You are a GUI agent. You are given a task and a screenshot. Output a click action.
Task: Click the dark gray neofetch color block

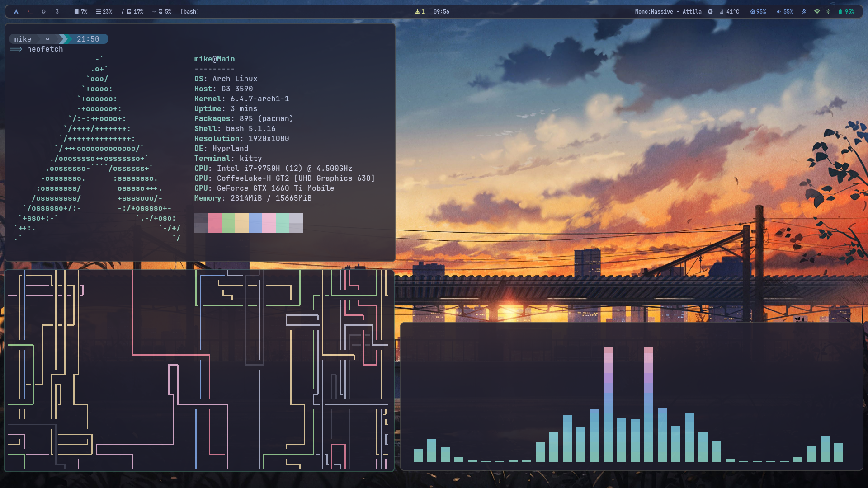(201, 223)
